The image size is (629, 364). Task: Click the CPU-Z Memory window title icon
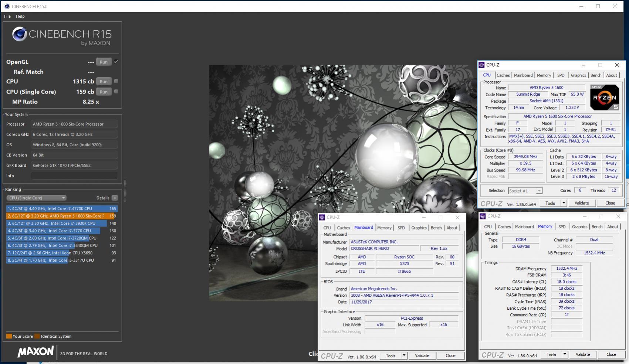point(483,216)
